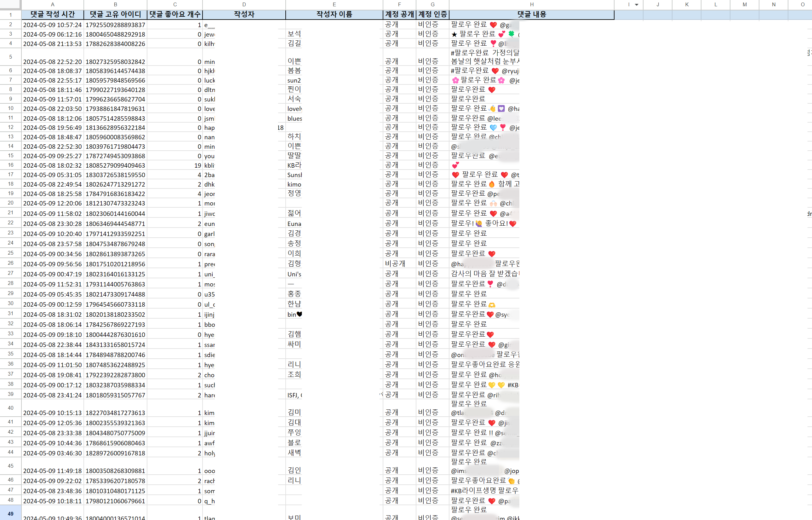Click the 작성자 이름 header cell
The height and width of the screenshot is (520, 812).
point(334,14)
